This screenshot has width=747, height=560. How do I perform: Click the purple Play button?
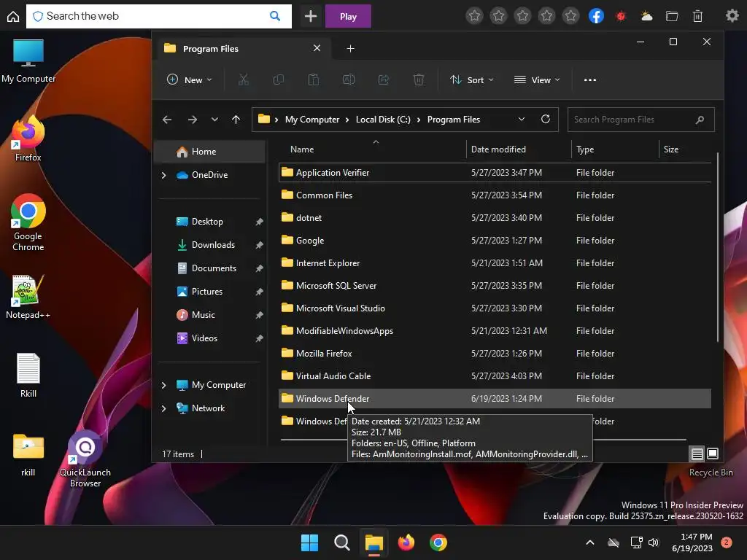coord(348,16)
